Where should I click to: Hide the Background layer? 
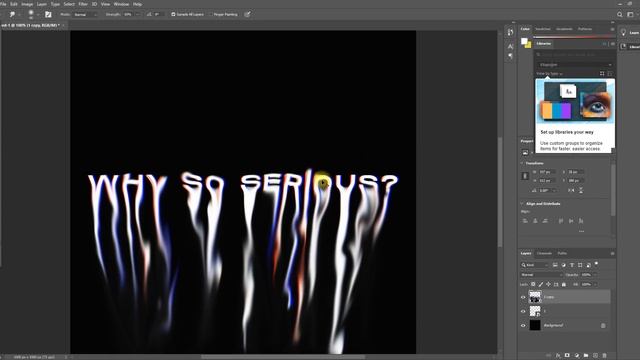click(523, 325)
